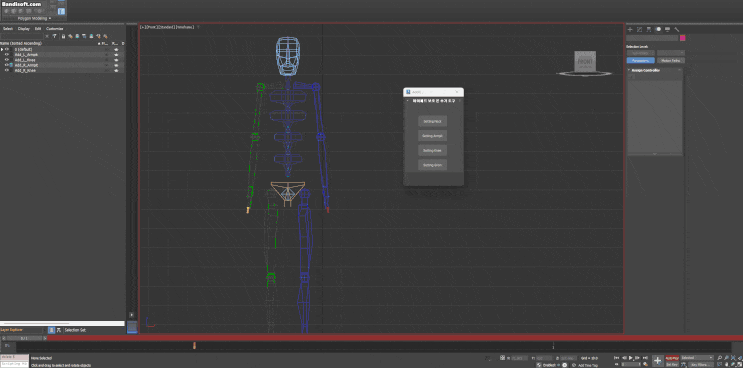Open Time Configuration icon
This screenshot has height=368, width=743.
(x=645, y=364)
